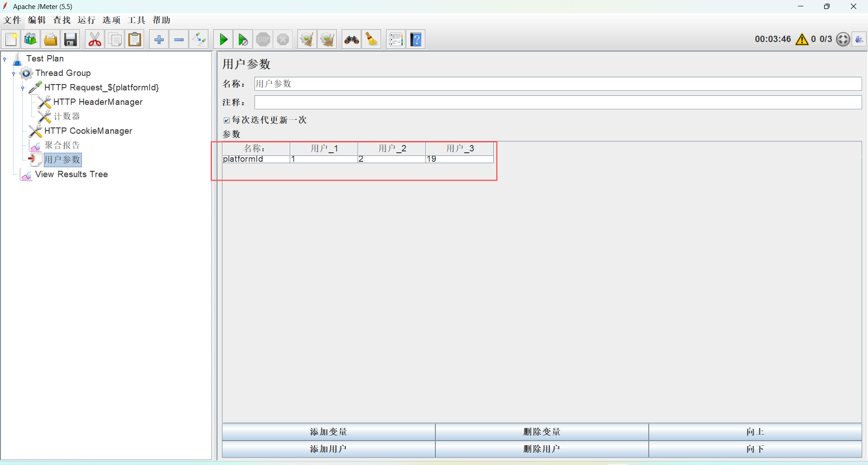The height and width of the screenshot is (465, 868).
Task: Click the Stop test icon
Action: click(x=263, y=39)
